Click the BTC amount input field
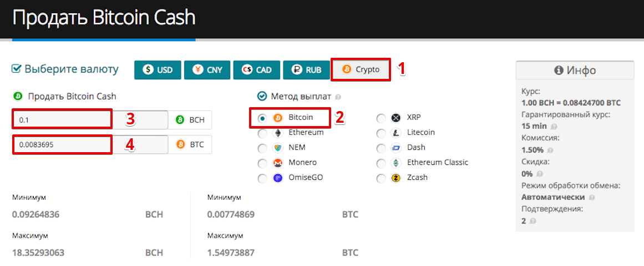This screenshot has height=266, width=644. [90, 145]
